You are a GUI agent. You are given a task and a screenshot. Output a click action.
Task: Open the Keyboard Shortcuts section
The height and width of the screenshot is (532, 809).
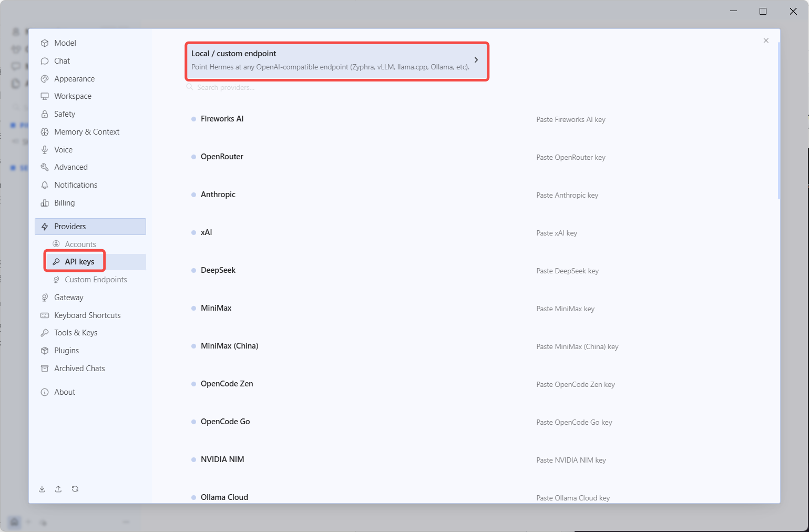(90, 315)
